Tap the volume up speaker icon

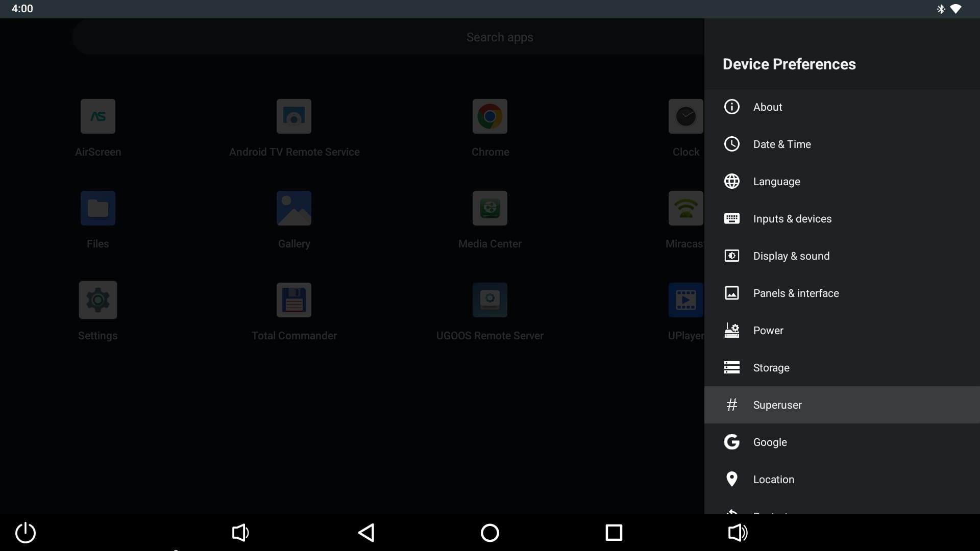(x=737, y=533)
